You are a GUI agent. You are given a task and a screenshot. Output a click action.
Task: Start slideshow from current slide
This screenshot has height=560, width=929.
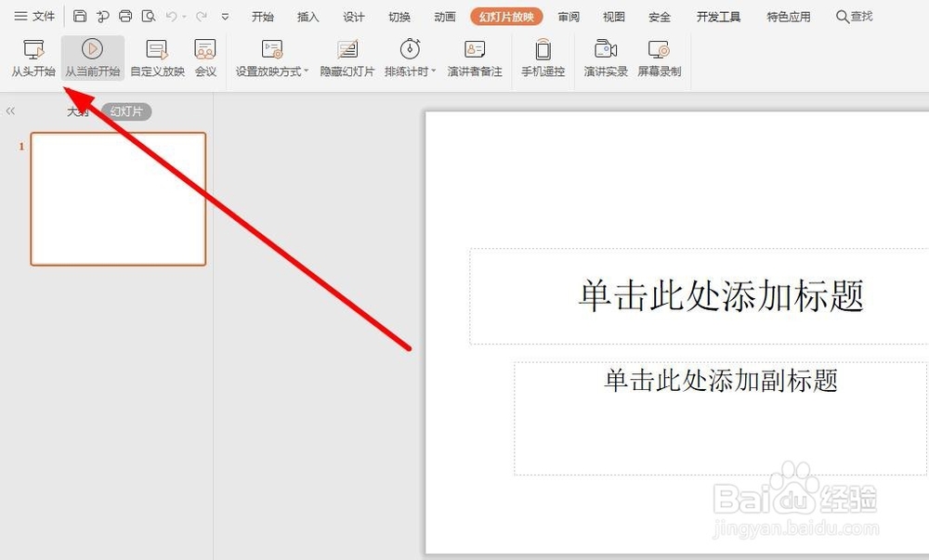tap(91, 56)
